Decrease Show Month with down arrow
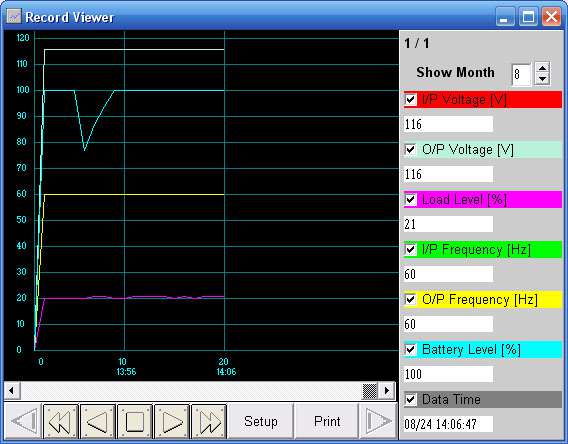This screenshot has height=444, width=568. (542, 79)
